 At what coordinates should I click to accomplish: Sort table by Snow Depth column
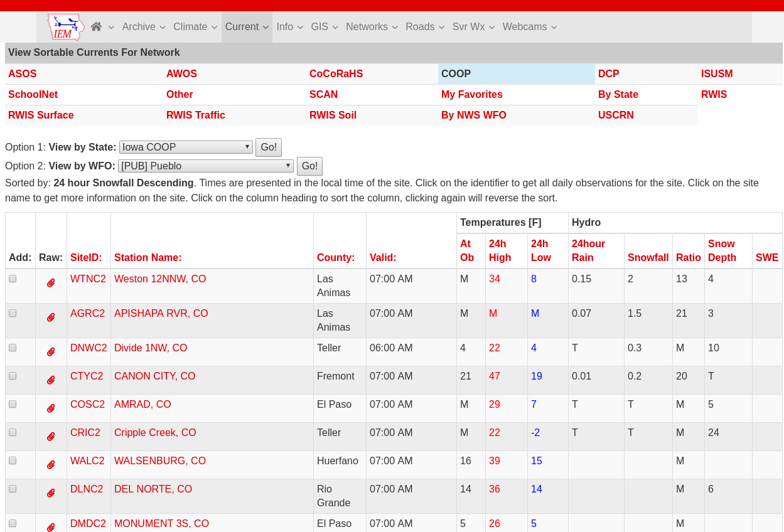721,250
